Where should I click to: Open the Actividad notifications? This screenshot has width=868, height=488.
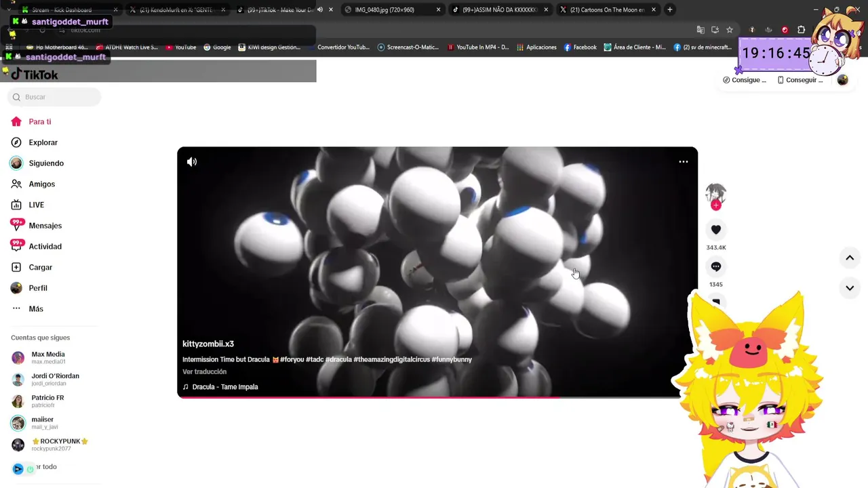coord(36,247)
